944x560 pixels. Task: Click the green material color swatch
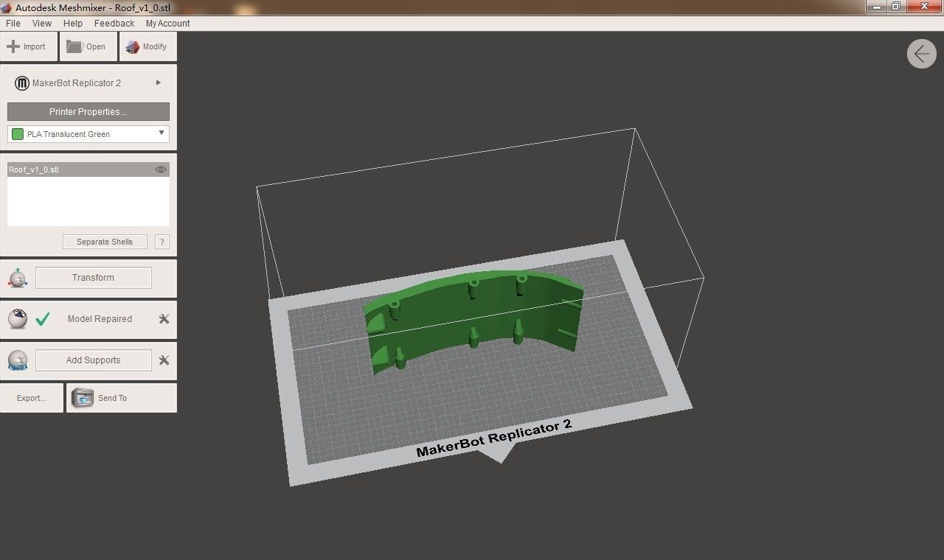click(x=18, y=134)
